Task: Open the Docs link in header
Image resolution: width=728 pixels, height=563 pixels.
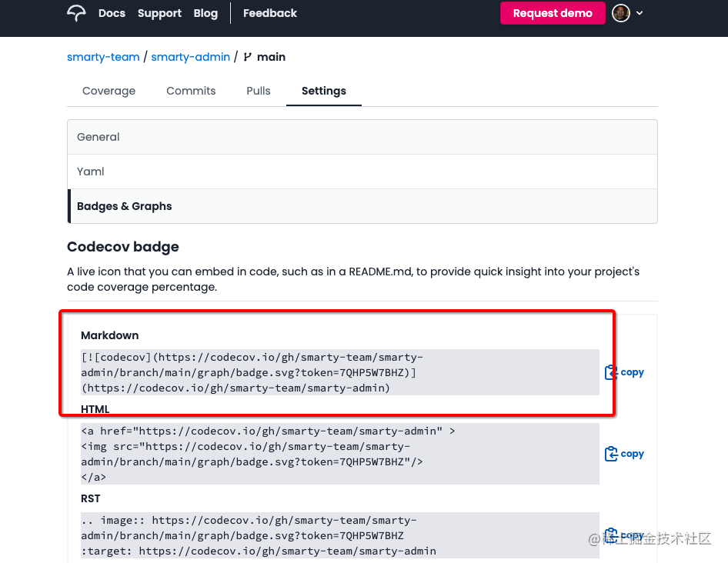Action: (112, 13)
